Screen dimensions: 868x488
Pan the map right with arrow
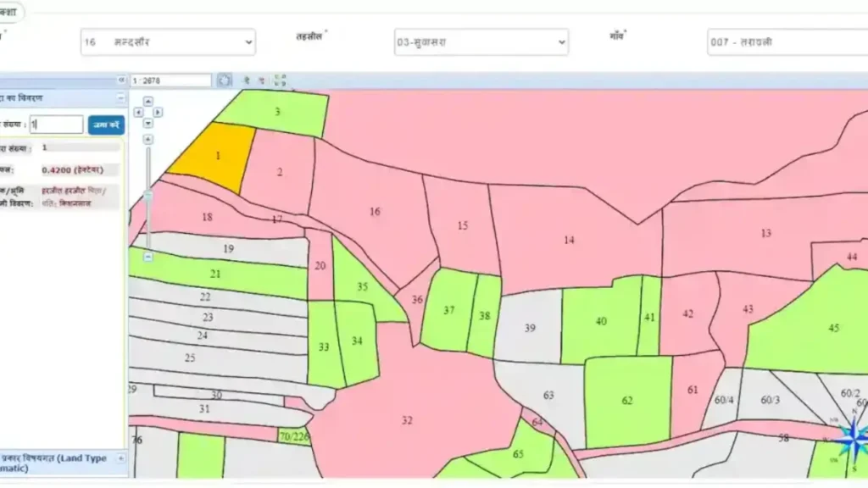click(158, 111)
